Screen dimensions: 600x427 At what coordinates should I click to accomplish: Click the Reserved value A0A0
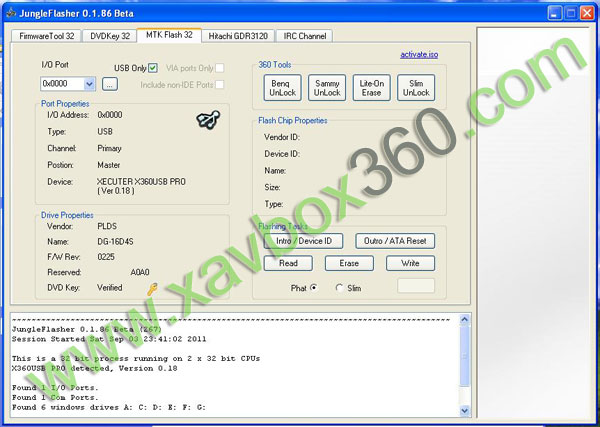pyautogui.click(x=140, y=272)
